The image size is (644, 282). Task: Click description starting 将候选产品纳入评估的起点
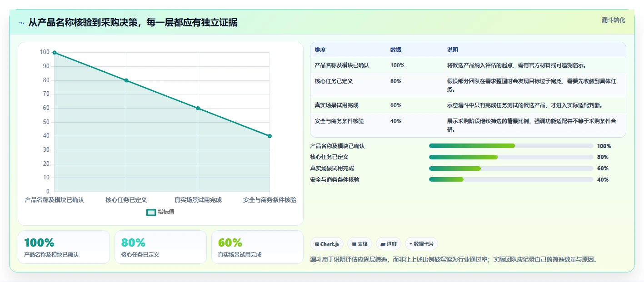[517, 65]
